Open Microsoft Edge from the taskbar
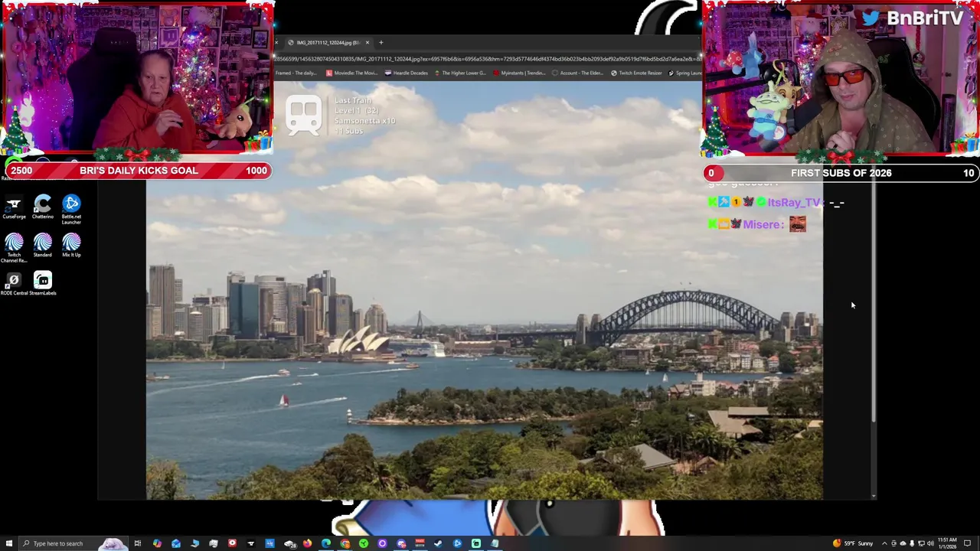 point(326,543)
